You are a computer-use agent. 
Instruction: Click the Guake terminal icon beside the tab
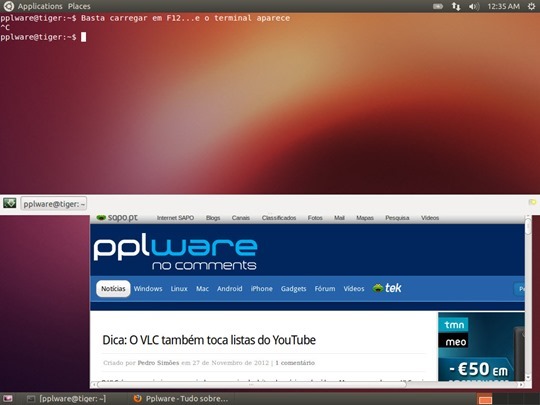click(10, 203)
